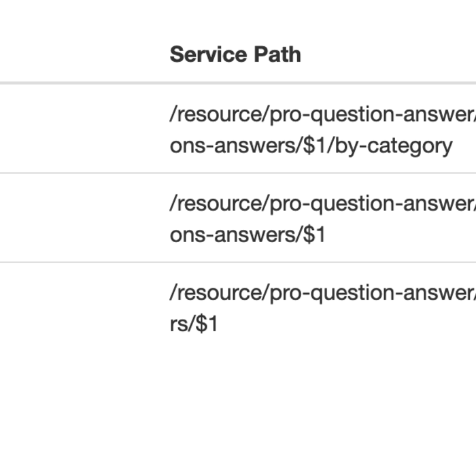The width and height of the screenshot is (476, 476).
Task: Click the word 'Path' in the header
Action: coord(277,54)
